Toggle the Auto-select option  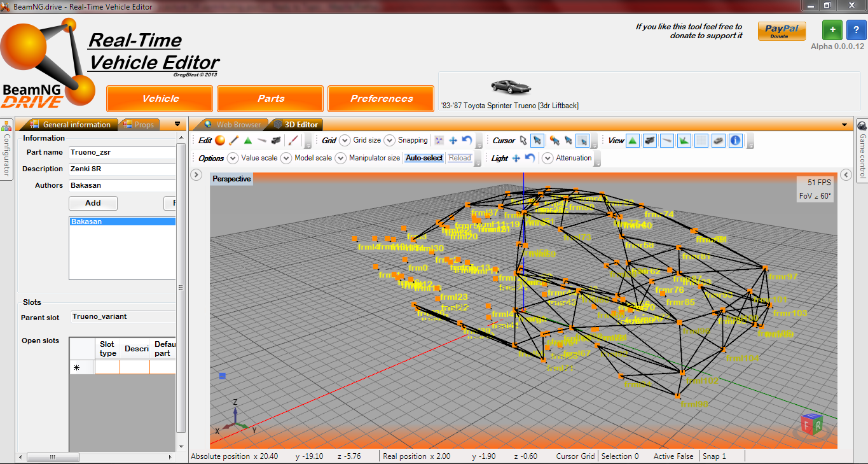[x=424, y=158]
